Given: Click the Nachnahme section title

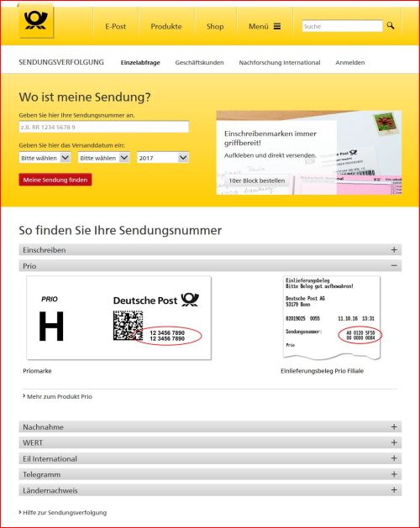Looking at the screenshot, I should [43, 426].
